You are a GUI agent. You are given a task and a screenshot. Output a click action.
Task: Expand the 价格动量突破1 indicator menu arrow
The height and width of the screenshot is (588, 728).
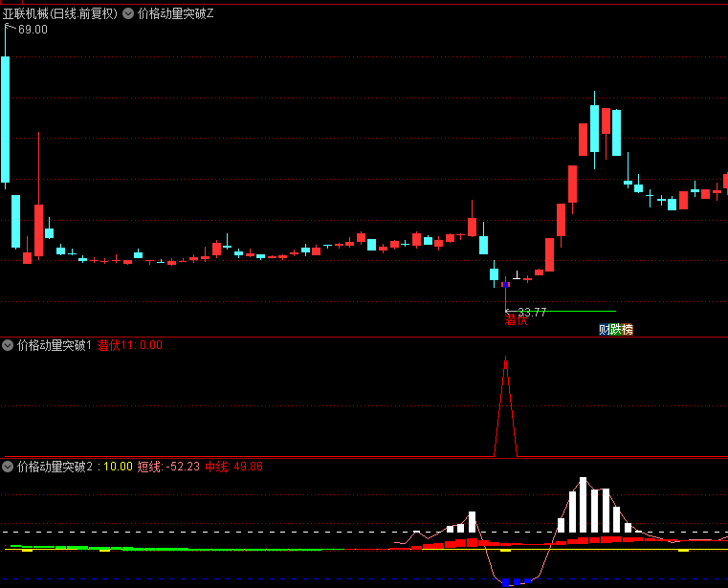coord(8,345)
